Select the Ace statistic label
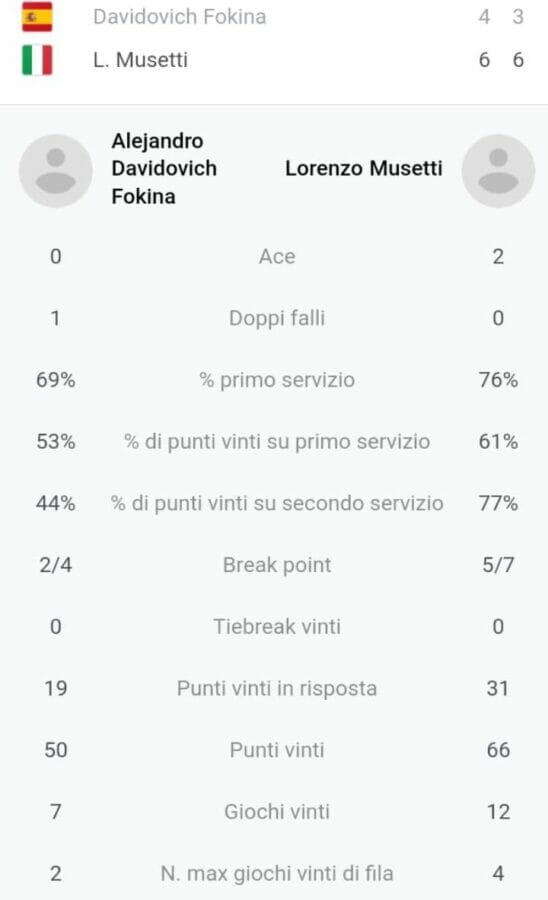 [x=277, y=256]
